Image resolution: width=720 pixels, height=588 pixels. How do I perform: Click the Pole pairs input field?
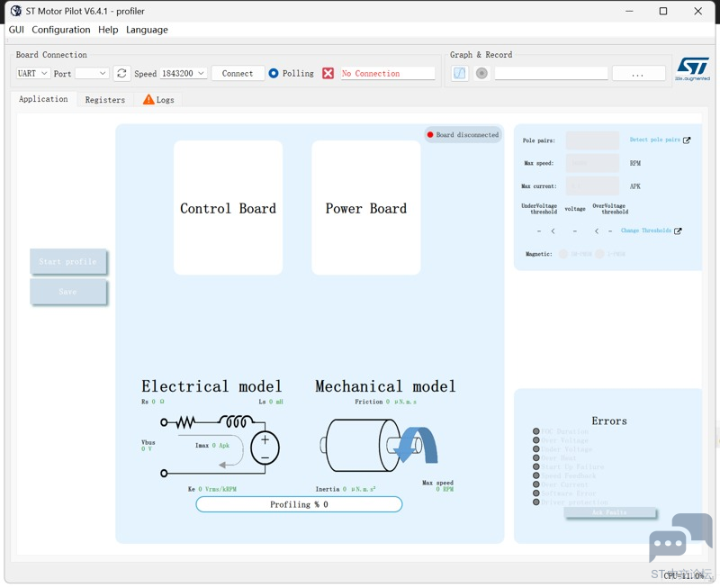coord(592,140)
